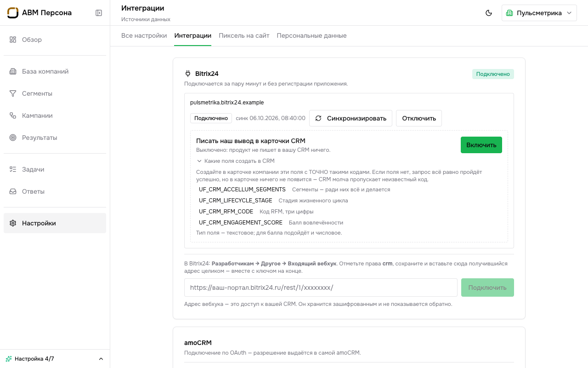Image resolution: width=588 pixels, height=368 pixels.
Task: Open the Пульсметрика workspace dropdown
Action: click(x=539, y=13)
